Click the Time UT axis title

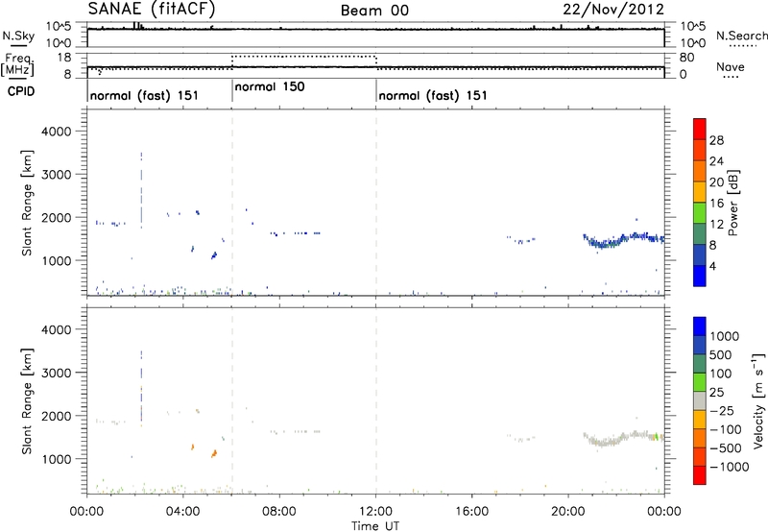[x=375, y=526]
